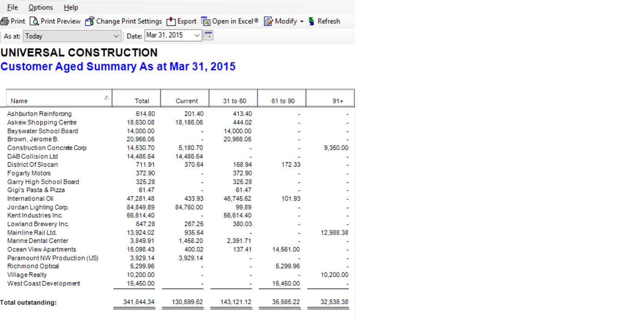Screen dimensions: 644x319
Task: Open the As at Today dropdown
Action: (x=72, y=36)
